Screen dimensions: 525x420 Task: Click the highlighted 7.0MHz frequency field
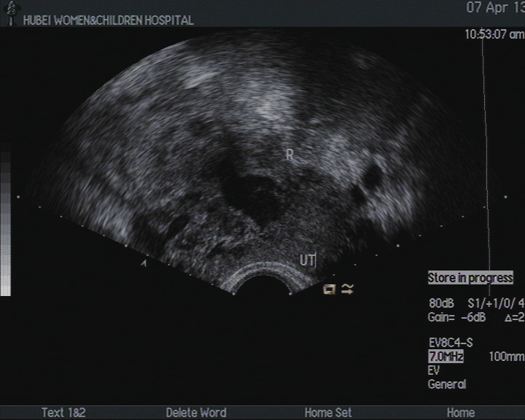(x=446, y=357)
